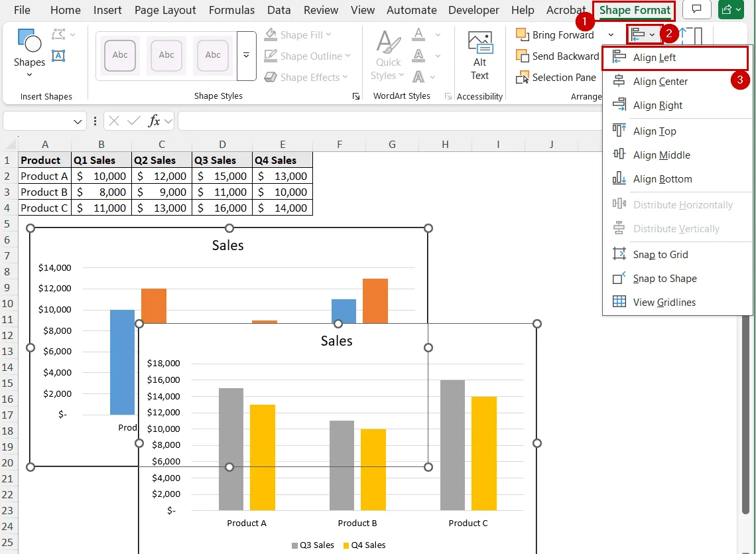Viewport: 756px width, 554px height.
Task: Toggle Snap to Grid
Action: coord(677,254)
